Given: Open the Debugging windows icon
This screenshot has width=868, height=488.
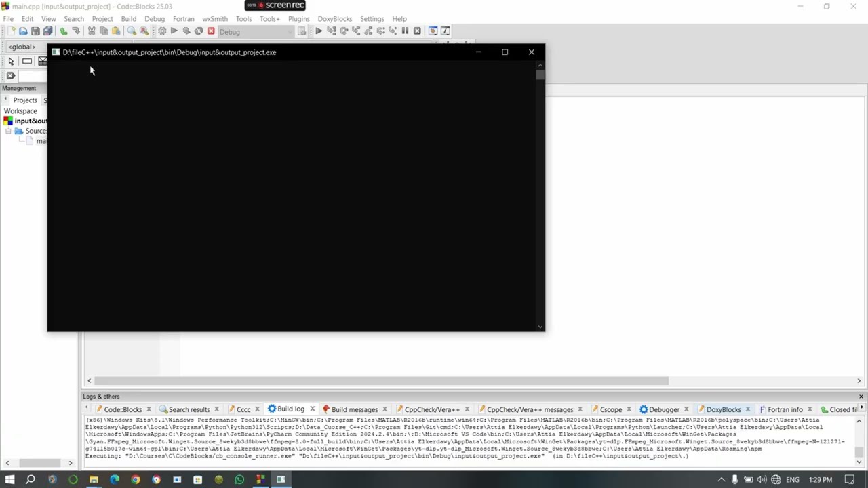Looking at the screenshot, I should pyautogui.click(x=433, y=31).
